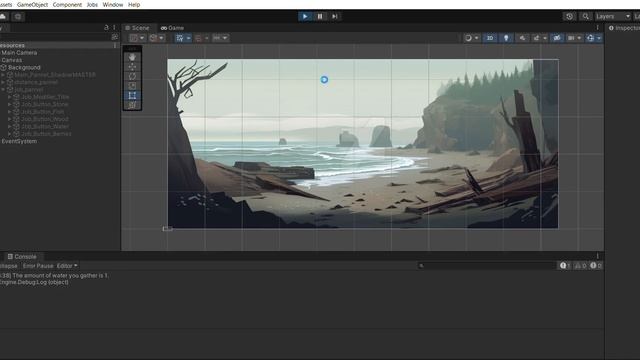Toggle Gizmos in scene view
The image size is (640, 360).
tap(590, 38)
